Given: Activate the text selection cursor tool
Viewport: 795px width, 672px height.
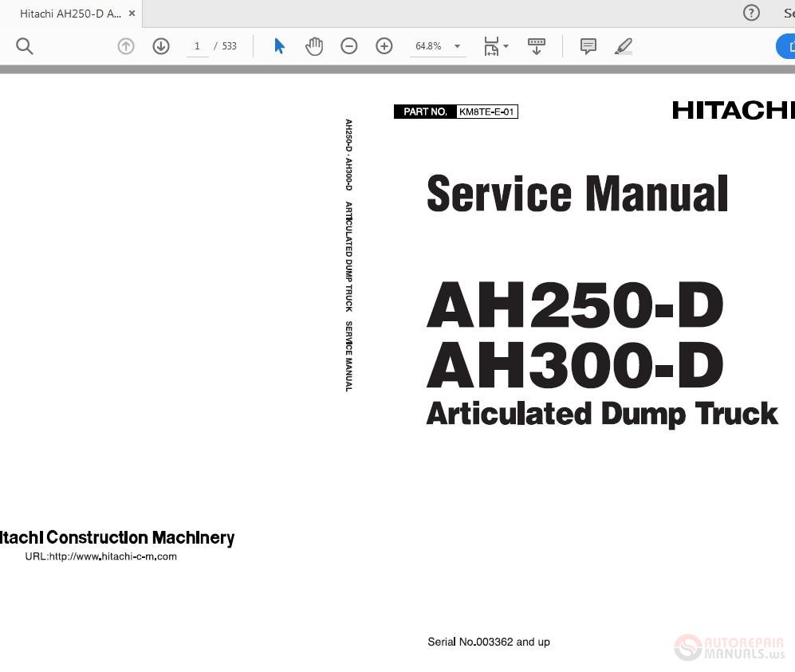Looking at the screenshot, I should point(279,45).
